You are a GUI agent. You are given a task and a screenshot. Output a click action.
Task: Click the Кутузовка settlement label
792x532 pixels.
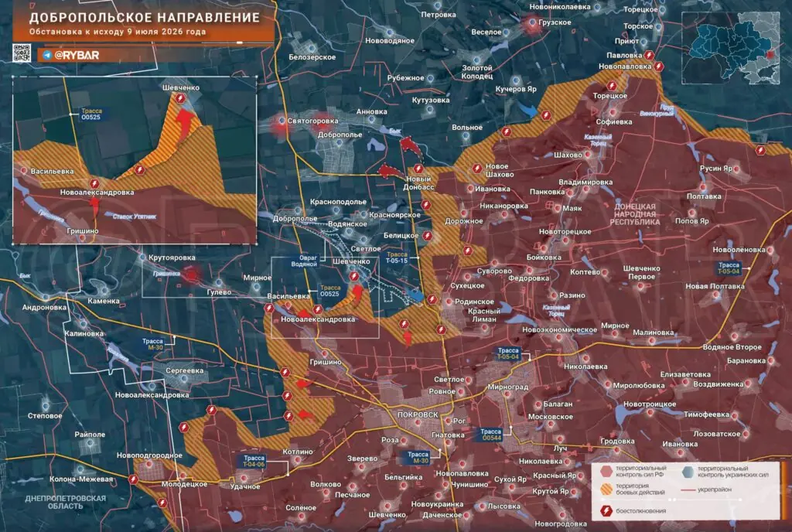[430, 100]
